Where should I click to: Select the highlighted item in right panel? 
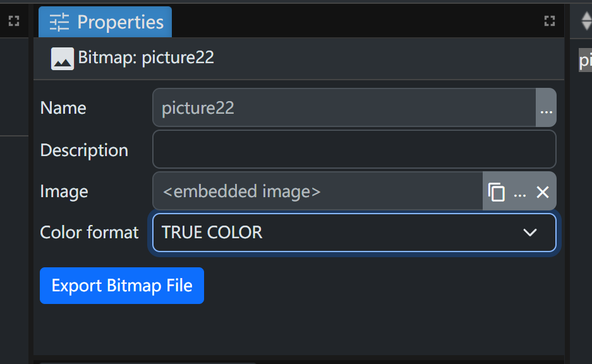point(586,61)
